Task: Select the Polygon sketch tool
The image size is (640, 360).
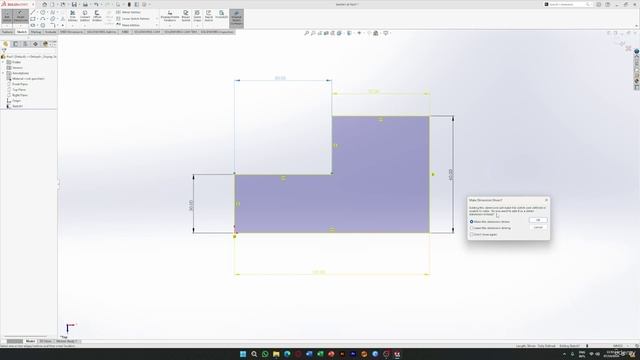Action: (43, 25)
